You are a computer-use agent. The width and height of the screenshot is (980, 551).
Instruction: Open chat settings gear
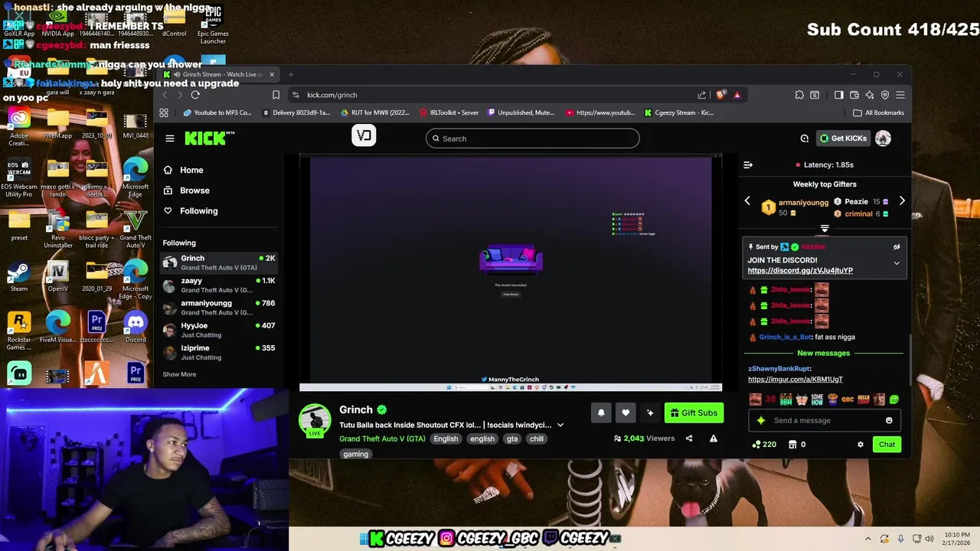click(861, 445)
